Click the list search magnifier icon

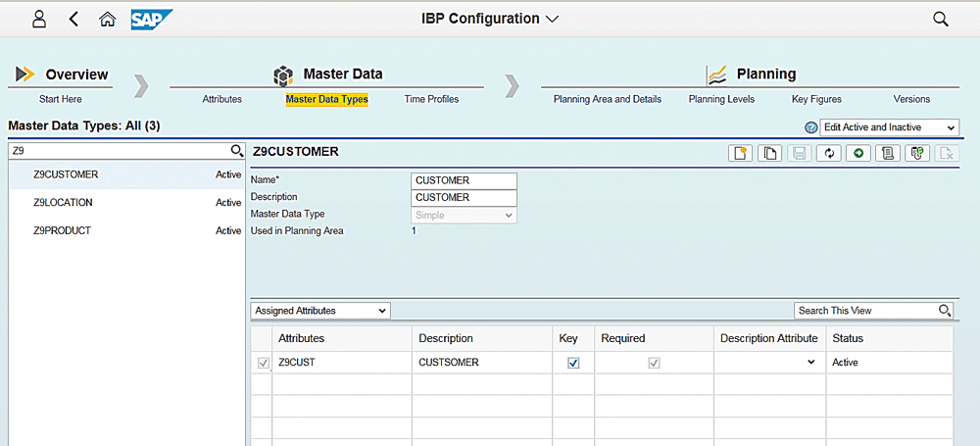pyautogui.click(x=237, y=150)
